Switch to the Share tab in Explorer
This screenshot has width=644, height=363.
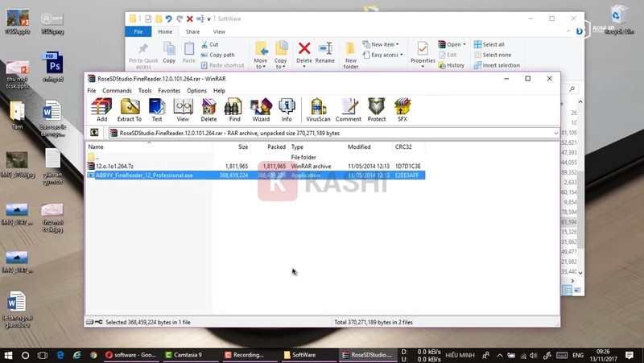click(x=192, y=31)
